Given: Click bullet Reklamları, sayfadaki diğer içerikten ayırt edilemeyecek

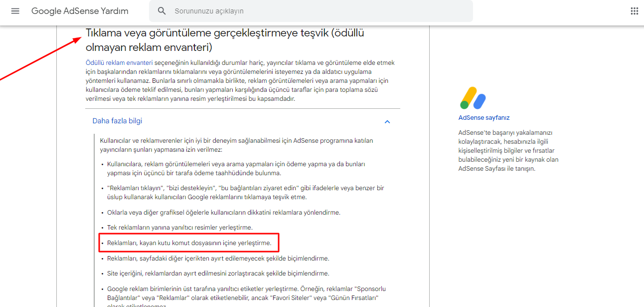Looking at the screenshot, I should pos(218,259).
